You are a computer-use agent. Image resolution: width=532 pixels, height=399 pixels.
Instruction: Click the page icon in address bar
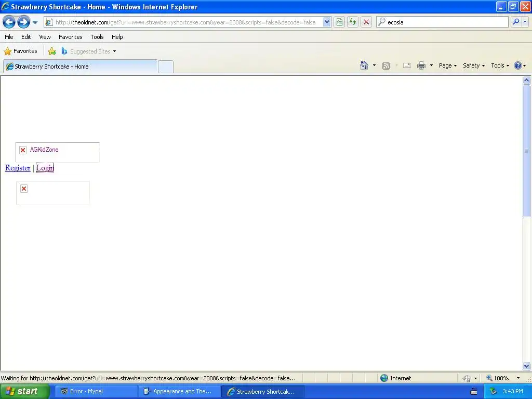click(x=49, y=22)
